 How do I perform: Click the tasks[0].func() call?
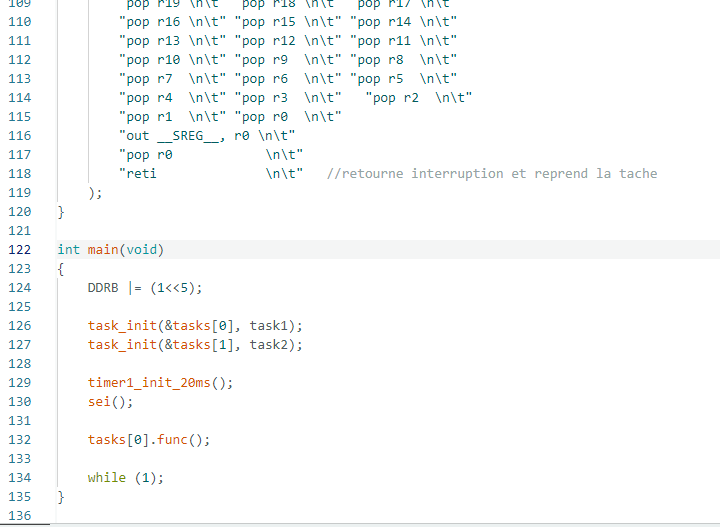pos(150,440)
